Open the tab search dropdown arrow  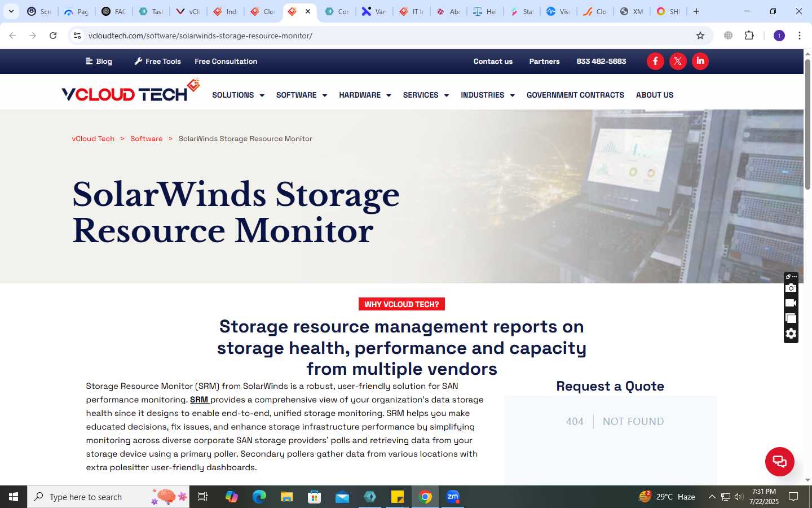tap(11, 11)
